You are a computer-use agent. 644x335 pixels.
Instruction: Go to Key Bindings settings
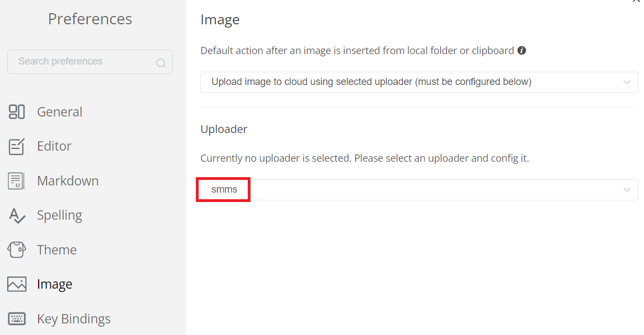point(73,319)
